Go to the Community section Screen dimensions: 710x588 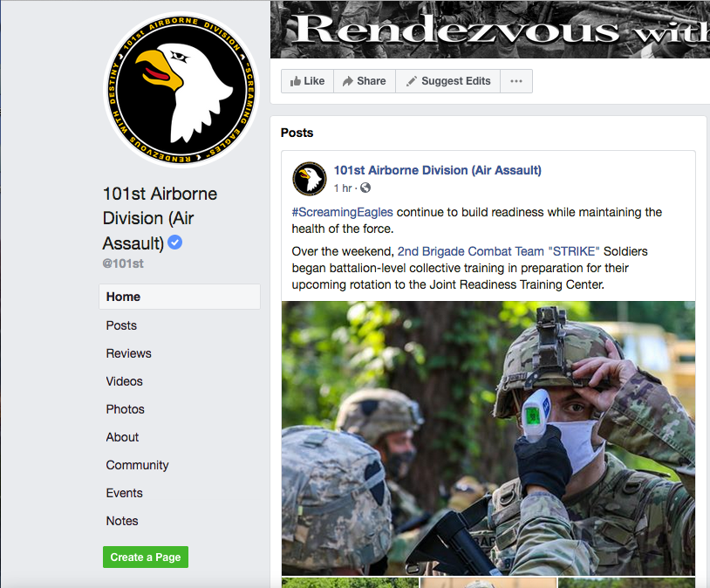137,465
